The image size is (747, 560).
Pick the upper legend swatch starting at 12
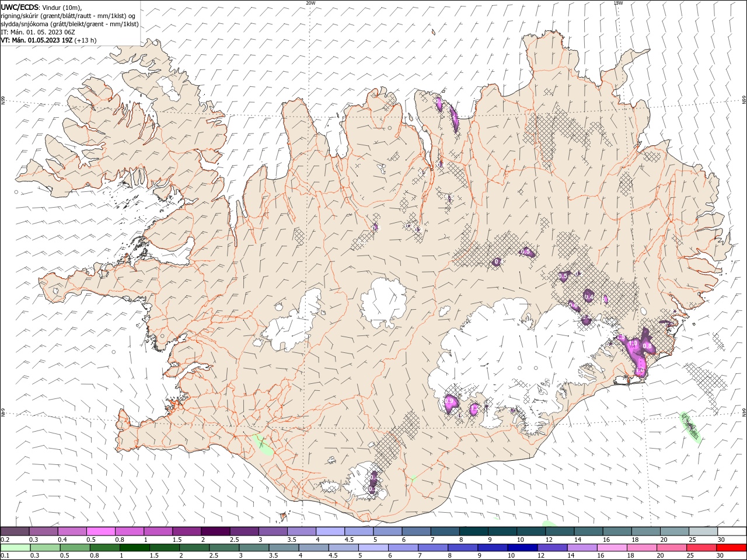558,531
